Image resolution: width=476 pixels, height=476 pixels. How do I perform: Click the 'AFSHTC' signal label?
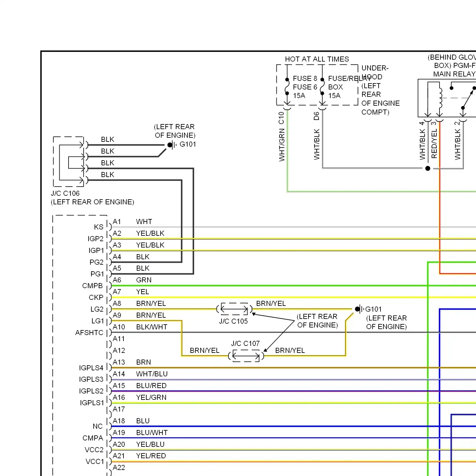click(x=89, y=333)
